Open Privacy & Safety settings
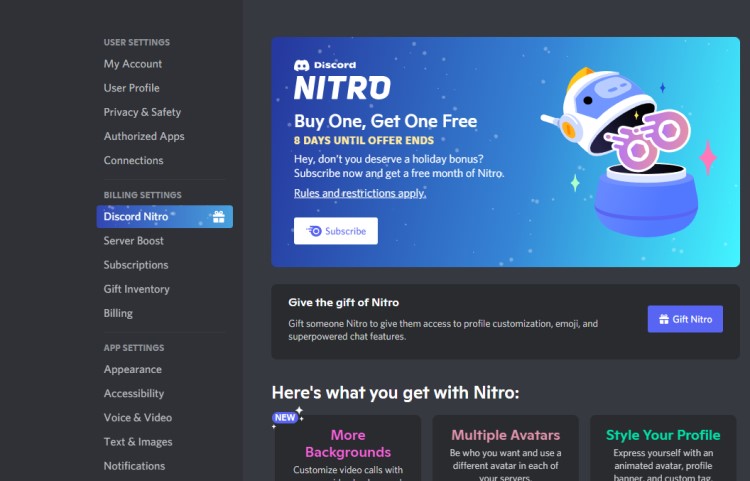 [x=142, y=112]
